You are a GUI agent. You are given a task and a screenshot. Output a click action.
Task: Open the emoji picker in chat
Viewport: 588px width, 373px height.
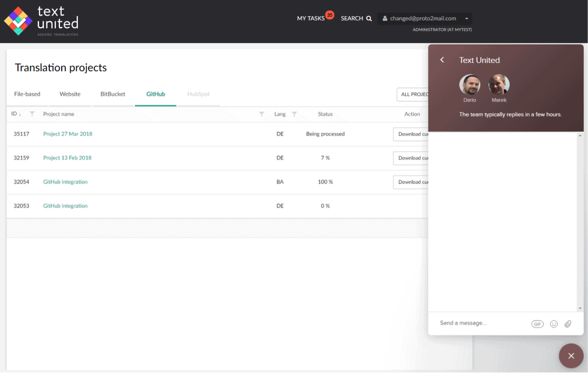(x=554, y=324)
